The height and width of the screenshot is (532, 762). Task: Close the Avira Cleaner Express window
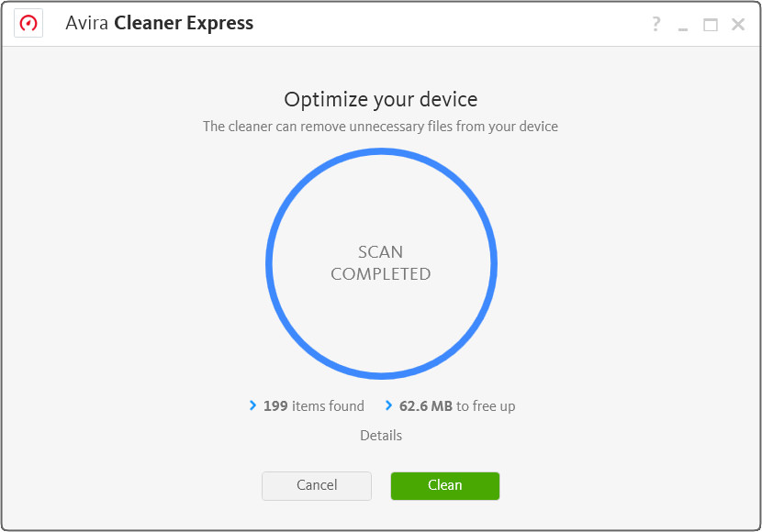pyautogui.click(x=738, y=24)
